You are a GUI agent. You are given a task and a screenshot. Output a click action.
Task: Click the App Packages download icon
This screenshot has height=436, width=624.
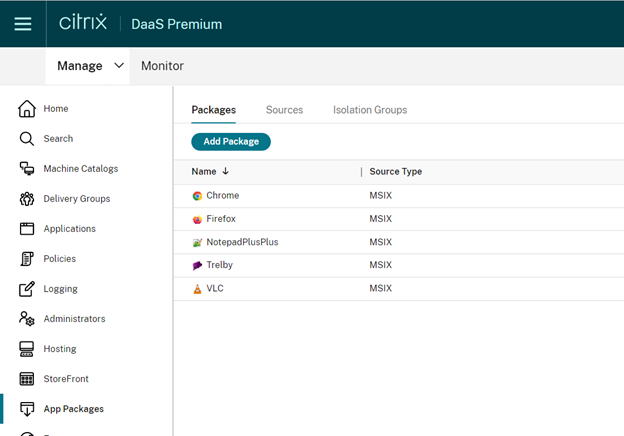(27, 409)
